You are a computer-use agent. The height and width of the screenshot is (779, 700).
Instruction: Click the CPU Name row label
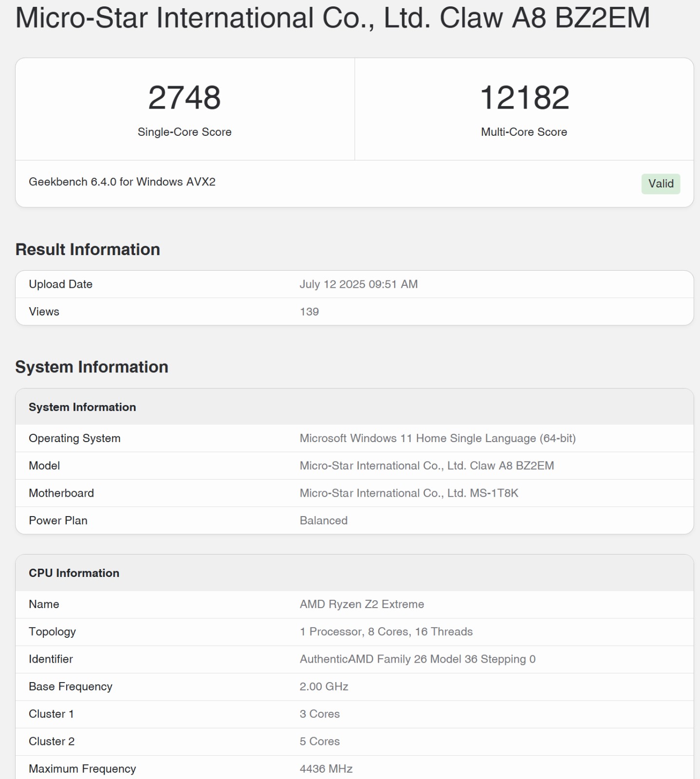[x=44, y=604]
